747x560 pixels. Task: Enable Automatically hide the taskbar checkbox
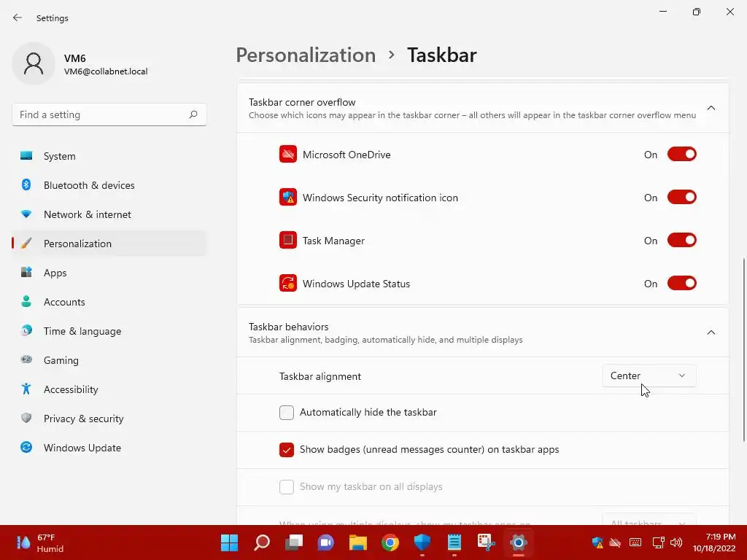coord(286,413)
